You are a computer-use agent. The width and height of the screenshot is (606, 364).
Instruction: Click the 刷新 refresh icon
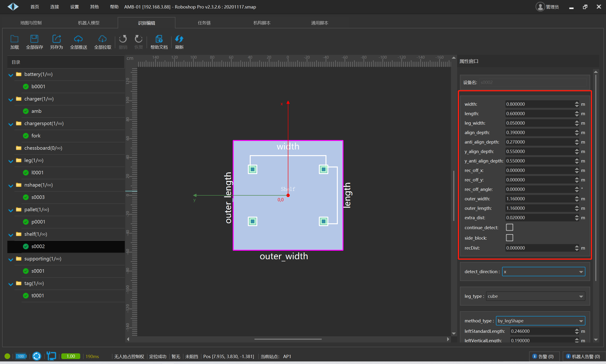[x=179, y=39]
